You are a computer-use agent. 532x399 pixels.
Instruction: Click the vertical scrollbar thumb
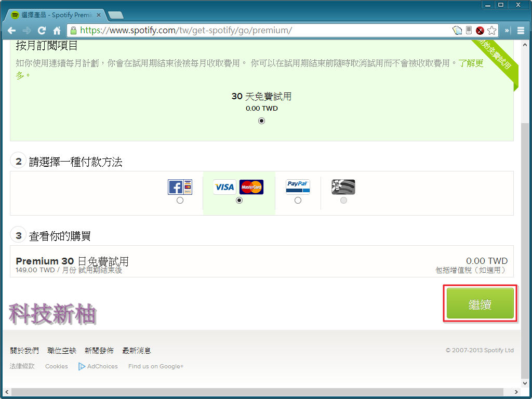(525, 251)
